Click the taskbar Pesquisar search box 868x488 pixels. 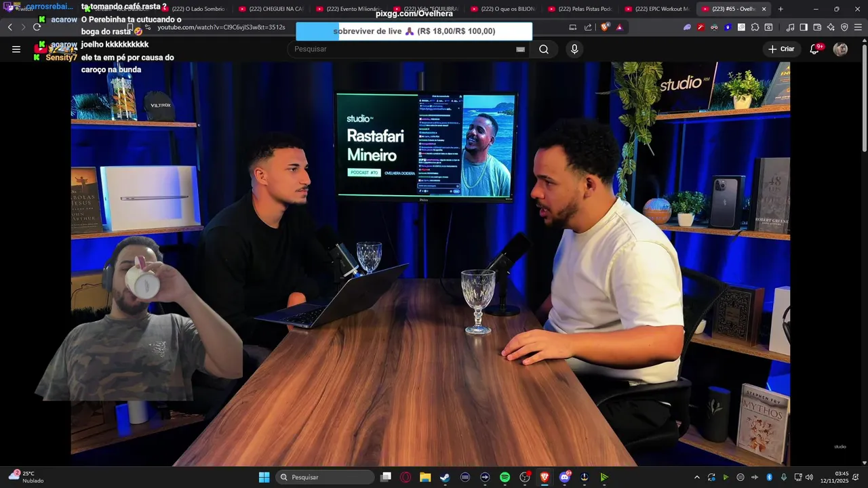pos(325,477)
